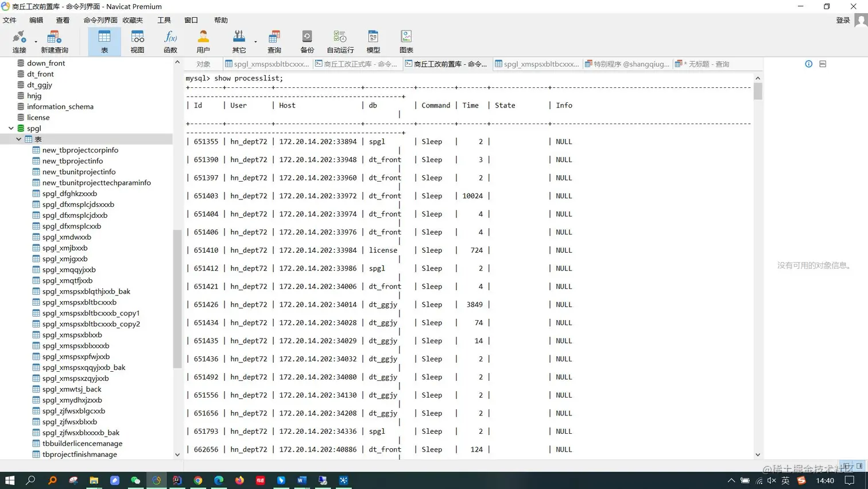The width and height of the screenshot is (868, 489).
Task: Open the 文件 menu
Action: point(10,20)
